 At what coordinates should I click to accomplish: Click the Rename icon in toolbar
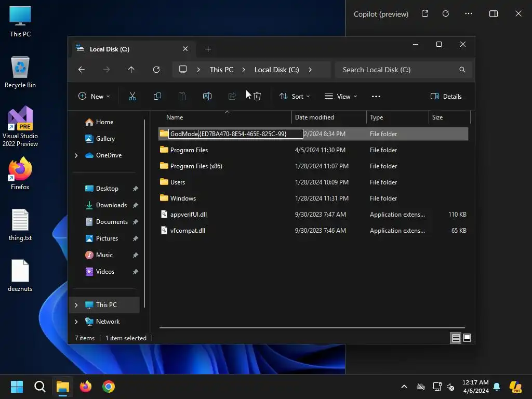(207, 96)
